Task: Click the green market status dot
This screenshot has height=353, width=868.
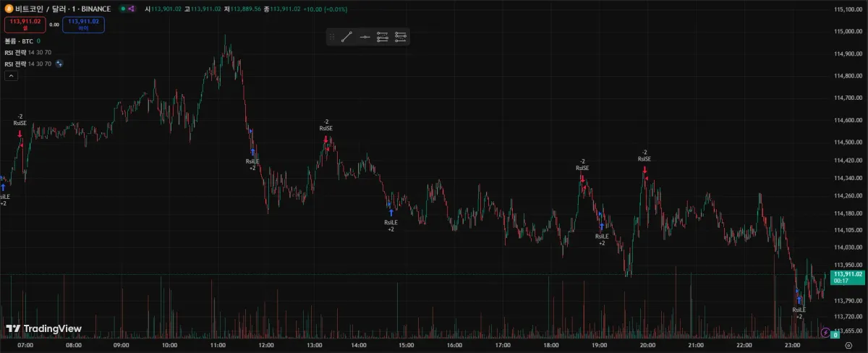Action: (123, 9)
